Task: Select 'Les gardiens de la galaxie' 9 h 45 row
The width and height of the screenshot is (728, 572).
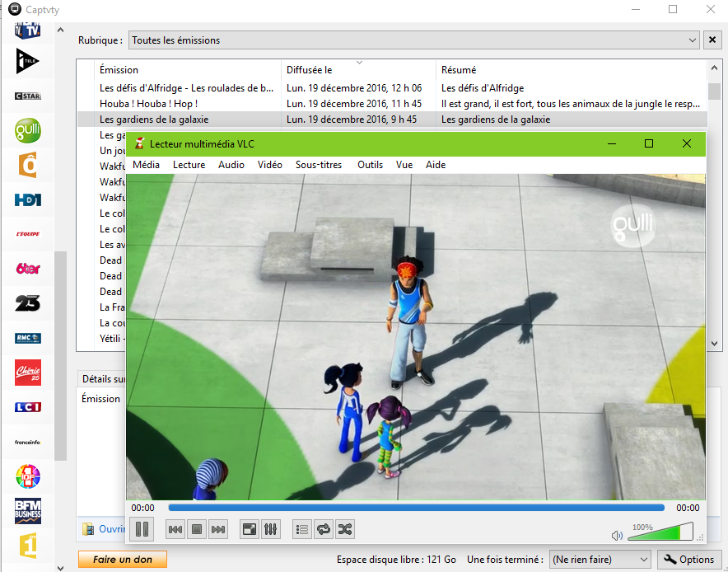Action: [392, 120]
